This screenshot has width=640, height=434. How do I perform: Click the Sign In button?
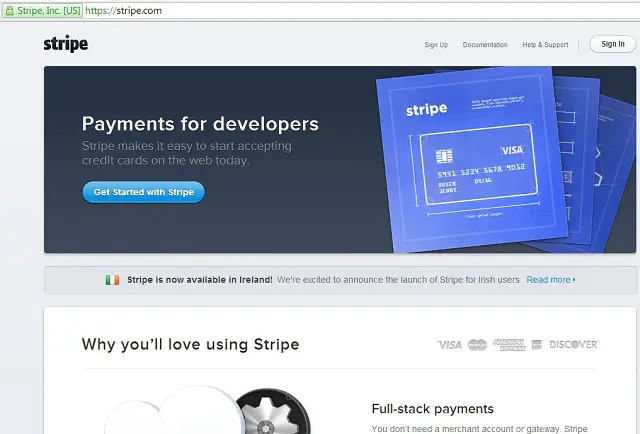pyautogui.click(x=613, y=44)
